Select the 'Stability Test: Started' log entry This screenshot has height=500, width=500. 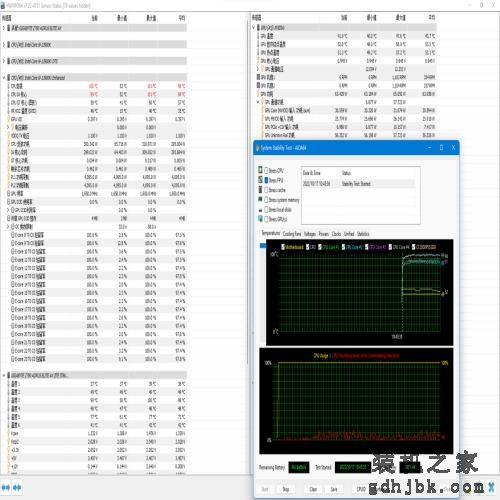(359, 184)
